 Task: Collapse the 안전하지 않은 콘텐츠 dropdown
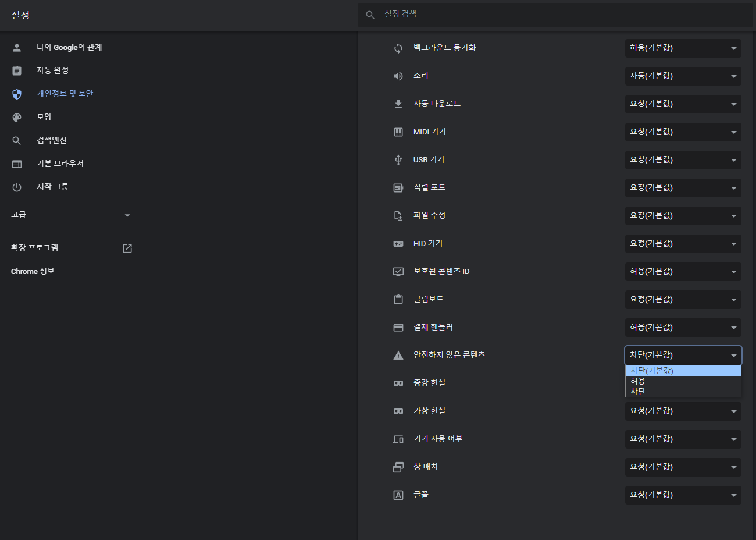click(683, 356)
